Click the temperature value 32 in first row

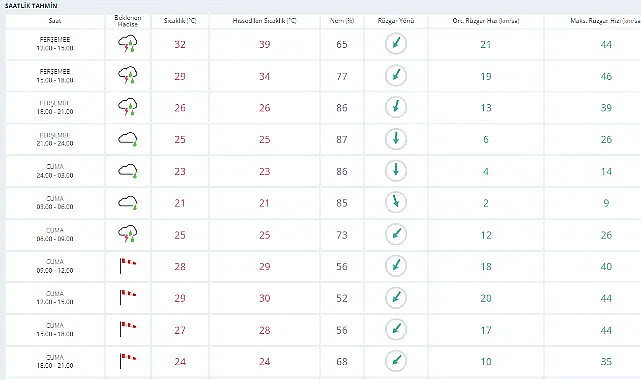[180, 44]
